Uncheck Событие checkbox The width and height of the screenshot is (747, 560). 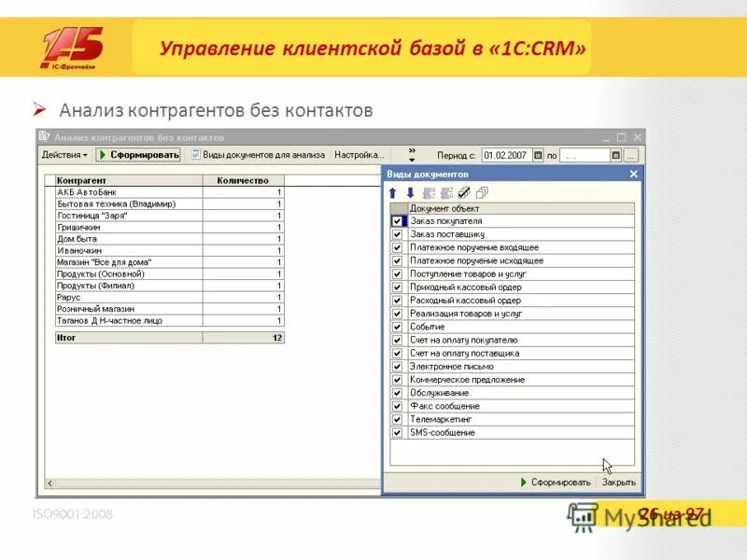(397, 328)
